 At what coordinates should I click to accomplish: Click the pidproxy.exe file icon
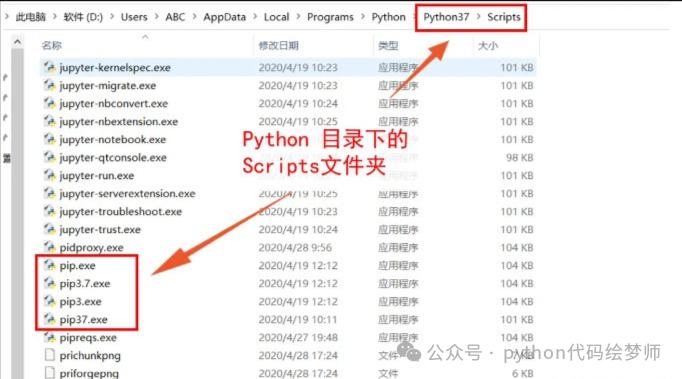50,247
